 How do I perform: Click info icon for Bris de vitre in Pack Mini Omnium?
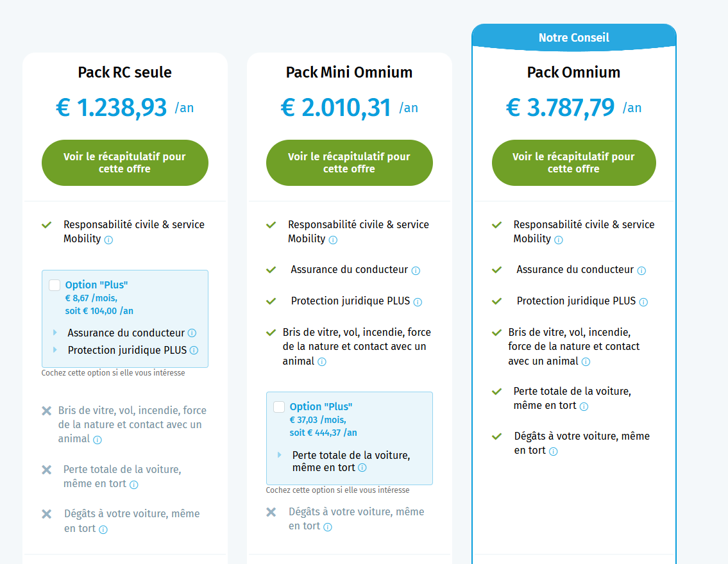[322, 361]
